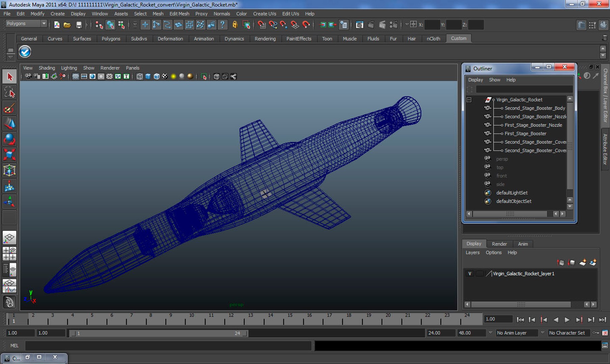610x364 pixels.
Task: Toggle viewport grid display icon
Action: coord(76,77)
